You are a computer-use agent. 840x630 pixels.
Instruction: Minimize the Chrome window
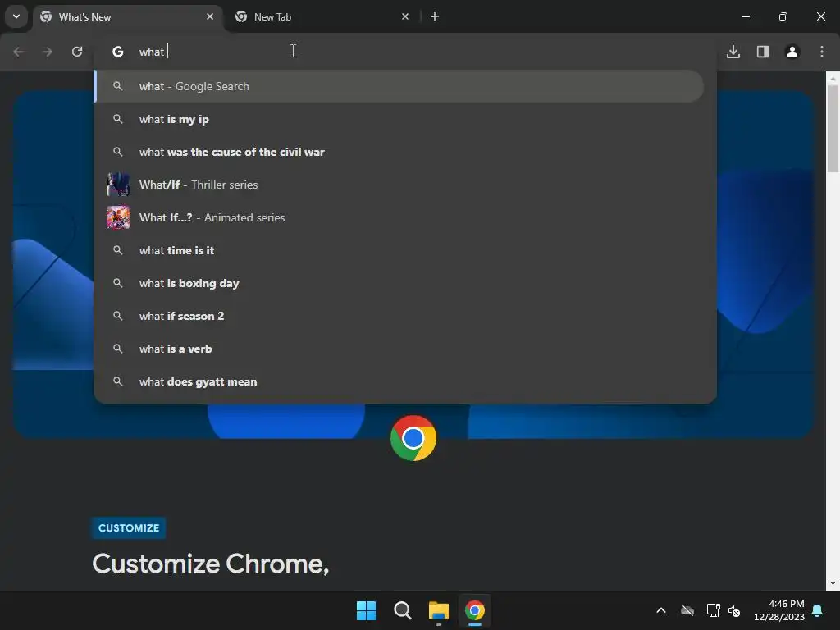tap(745, 16)
